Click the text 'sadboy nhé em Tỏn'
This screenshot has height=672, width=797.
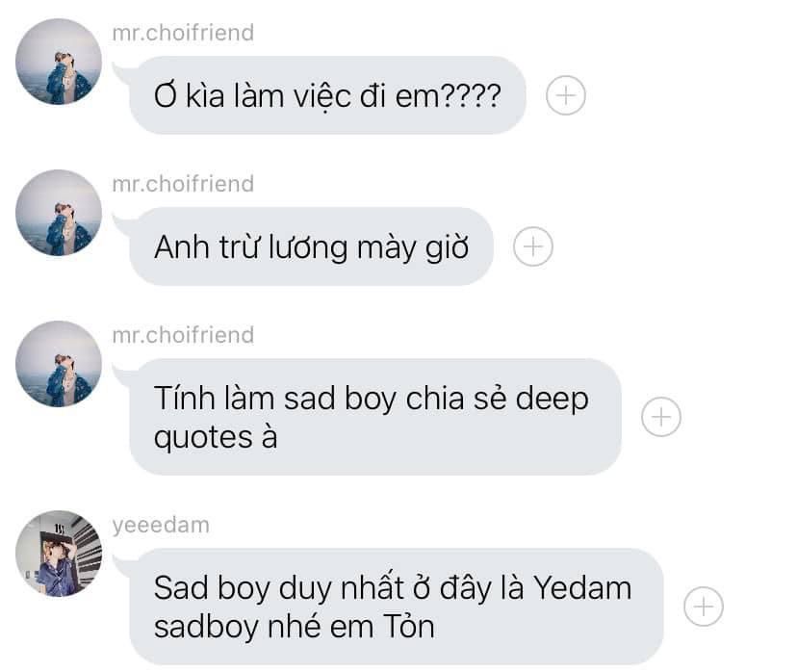(x=295, y=628)
